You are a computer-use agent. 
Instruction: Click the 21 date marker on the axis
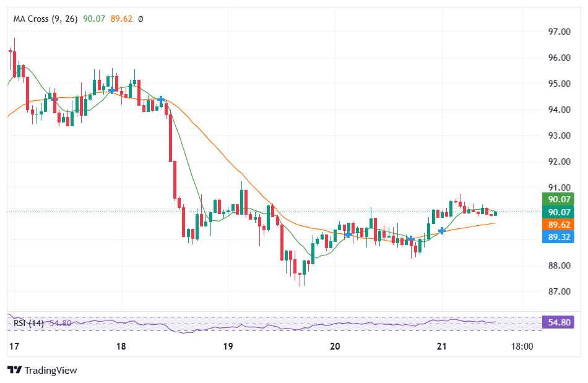pyautogui.click(x=441, y=346)
